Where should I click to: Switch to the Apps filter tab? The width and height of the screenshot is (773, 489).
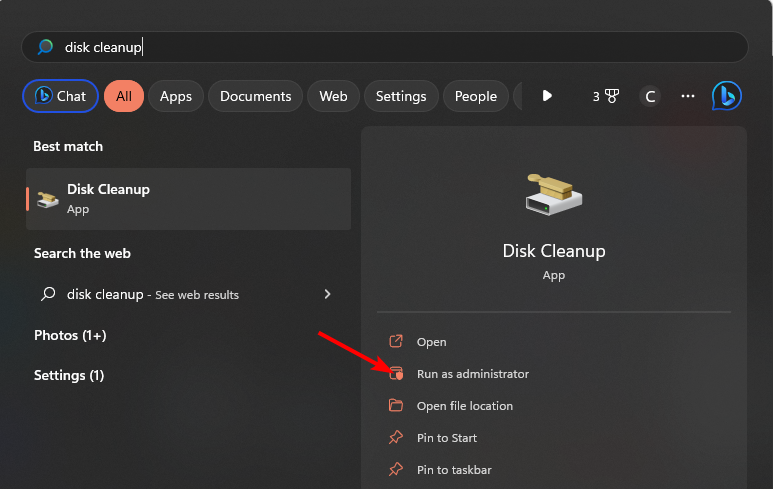click(x=176, y=96)
